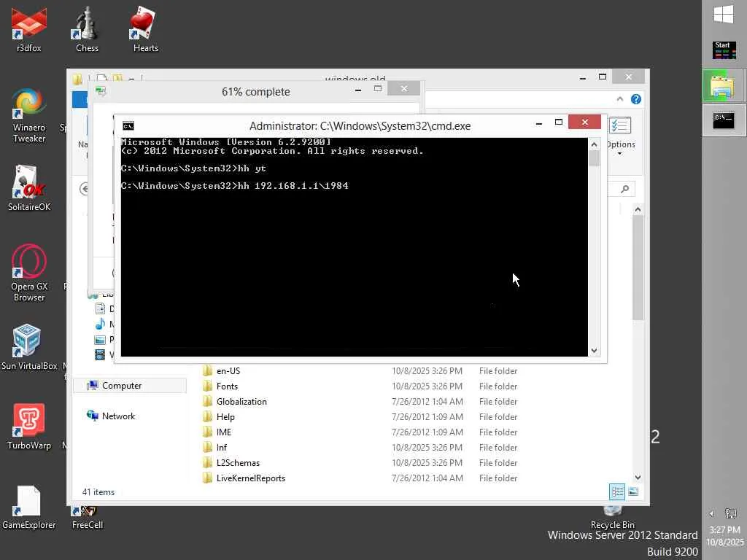Click cmd scrollbar up arrow
The image size is (747, 560).
594,144
